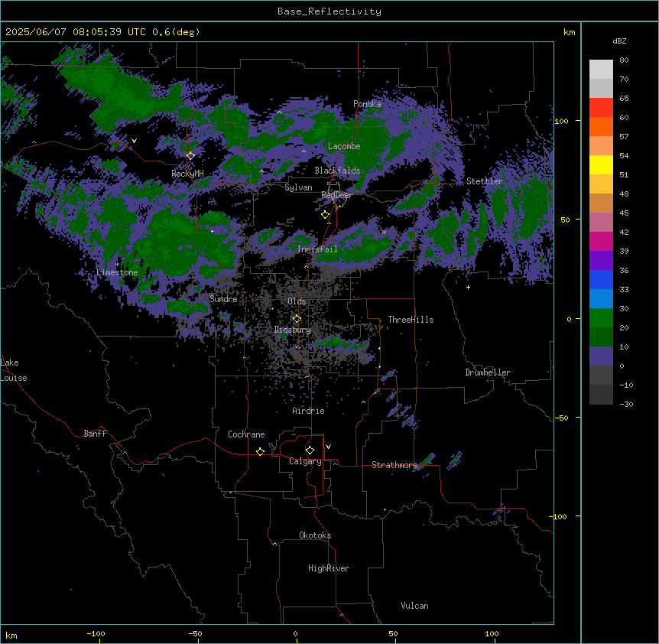Click the Banff label
The image size is (659, 644).
(x=95, y=434)
